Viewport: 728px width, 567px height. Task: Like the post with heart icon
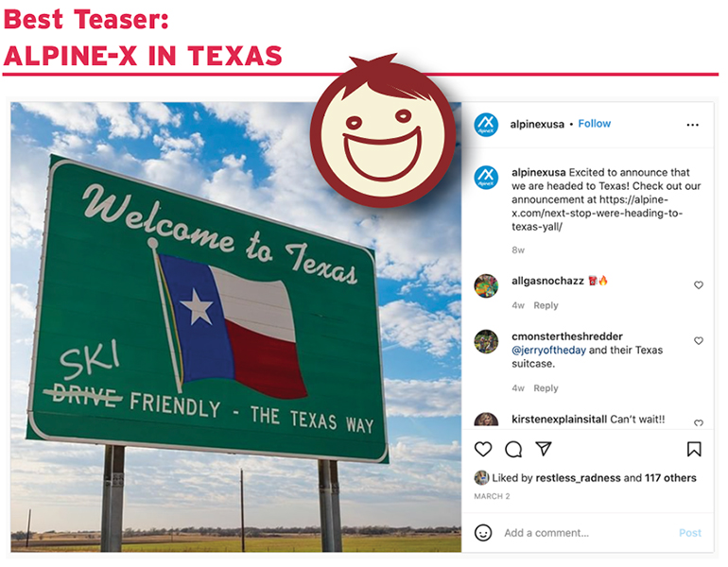click(483, 449)
